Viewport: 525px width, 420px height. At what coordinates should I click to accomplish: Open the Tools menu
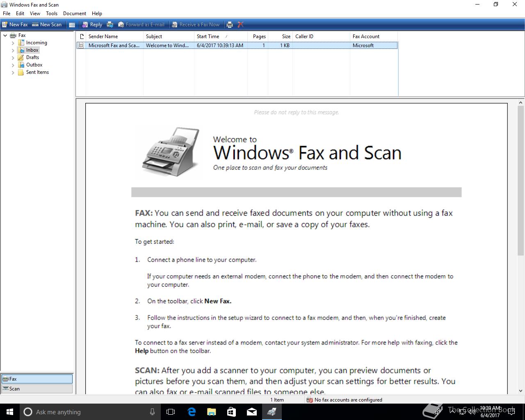pyautogui.click(x=52, y=14)
